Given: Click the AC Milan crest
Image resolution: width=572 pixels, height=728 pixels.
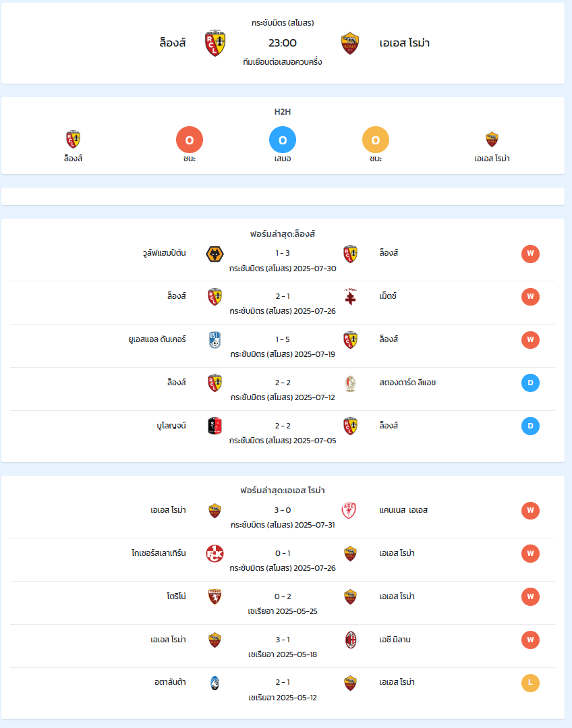Looking at the screenshot, I should 351,640.
